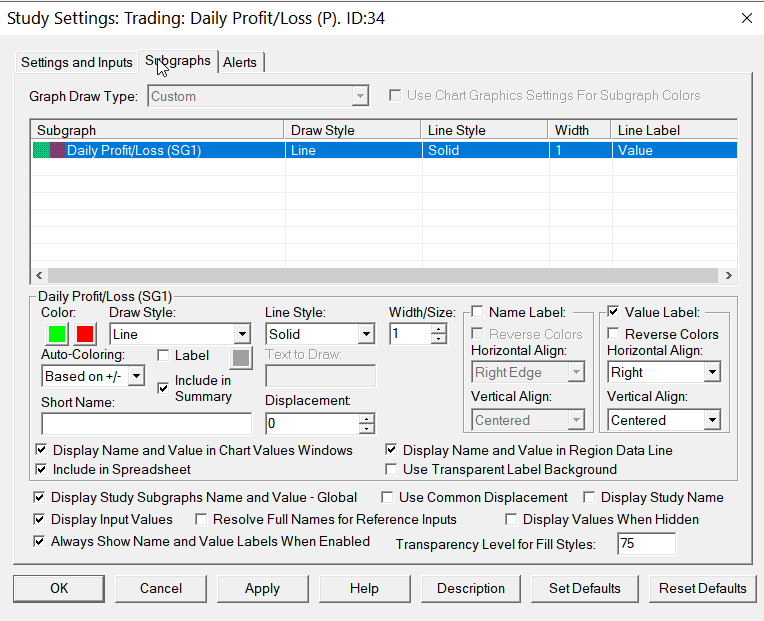The width and height of the screenshot is (764, 621).
Task: Click the green primary color swatch
Action: (55, 334)
